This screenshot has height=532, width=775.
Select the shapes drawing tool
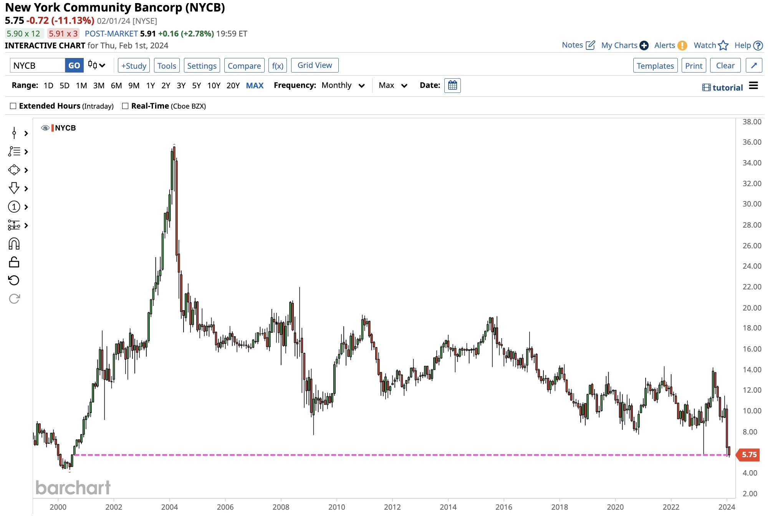click(14, 170)
